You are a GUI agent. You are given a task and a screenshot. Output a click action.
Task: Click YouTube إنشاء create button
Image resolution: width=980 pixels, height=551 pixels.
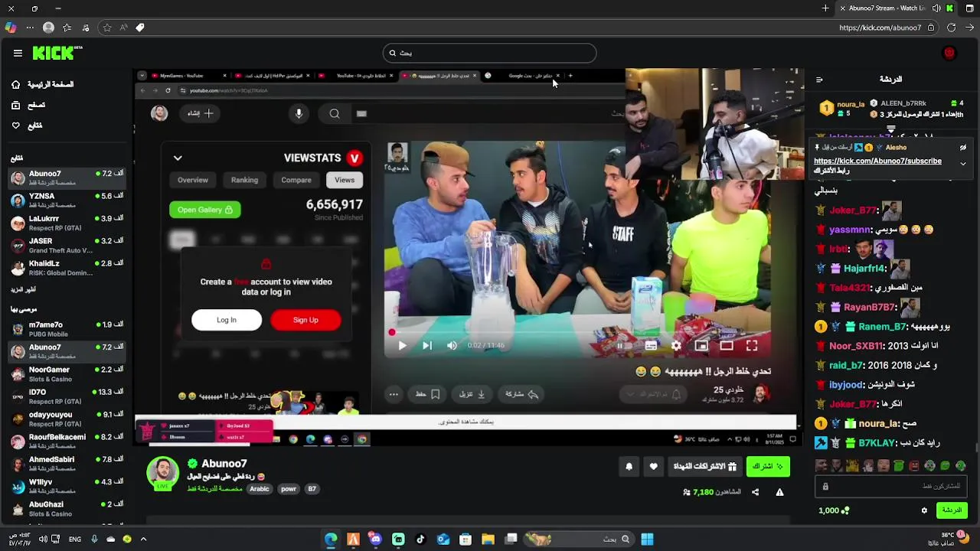coord(201,113)
